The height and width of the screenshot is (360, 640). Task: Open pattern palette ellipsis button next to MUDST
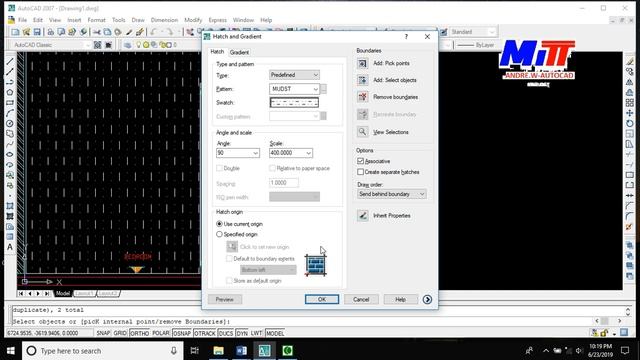[x=324, y=89]
